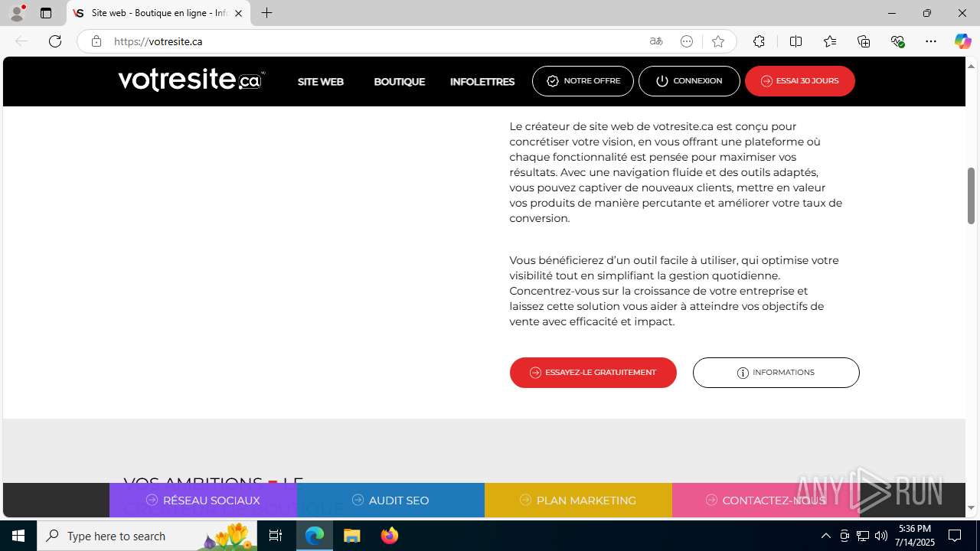This screenshot has height=551, width=980.
Task: Show translate options icon
Action: (656, 41)
